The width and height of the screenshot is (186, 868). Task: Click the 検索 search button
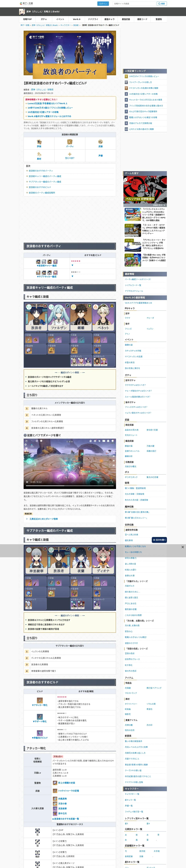[x=162, y=4]
